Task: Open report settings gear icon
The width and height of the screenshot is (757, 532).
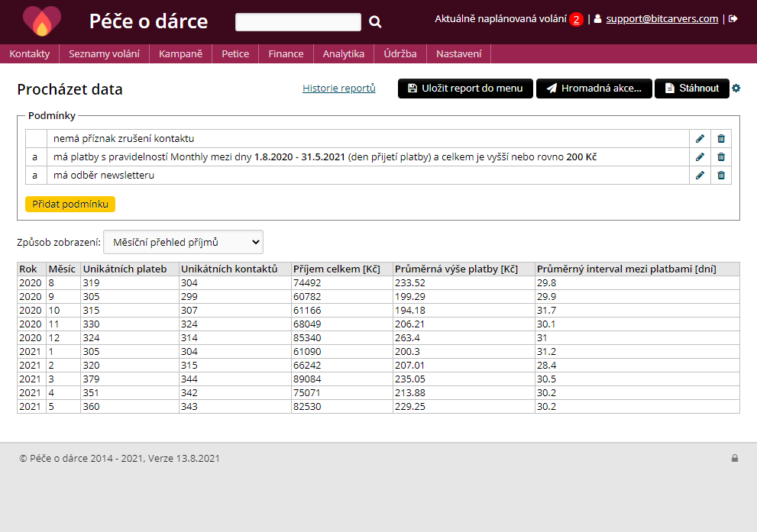Action: (x=736, y=89)
